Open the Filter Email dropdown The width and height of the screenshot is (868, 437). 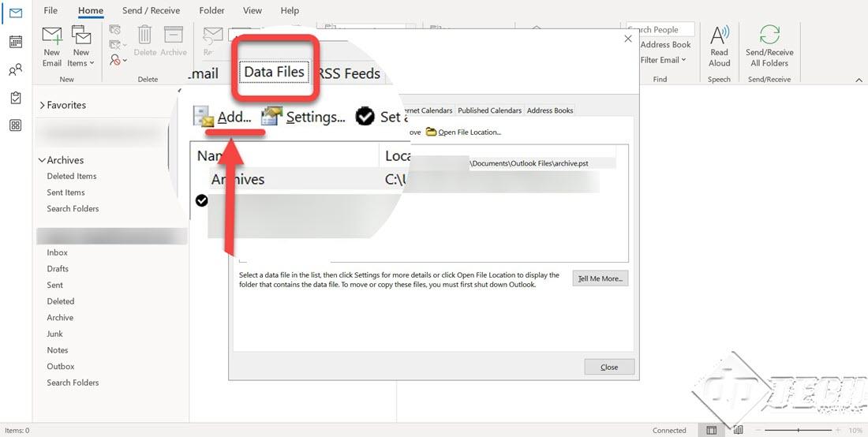(x=663, y=60)
